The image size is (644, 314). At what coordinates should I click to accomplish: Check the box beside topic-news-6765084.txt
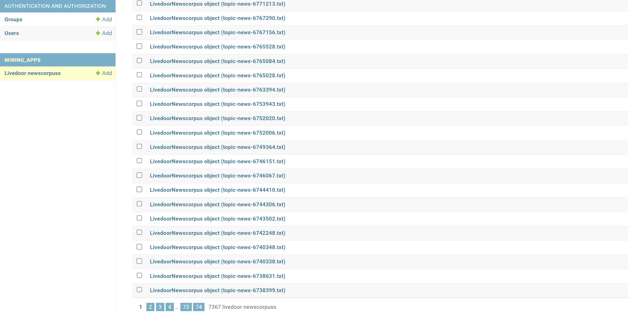point(139,60)
